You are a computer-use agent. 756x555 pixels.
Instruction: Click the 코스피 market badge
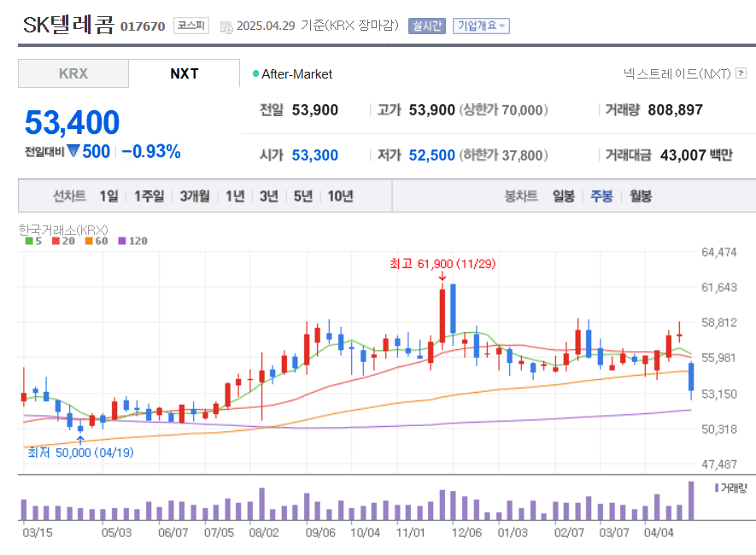tap(191, 25)
